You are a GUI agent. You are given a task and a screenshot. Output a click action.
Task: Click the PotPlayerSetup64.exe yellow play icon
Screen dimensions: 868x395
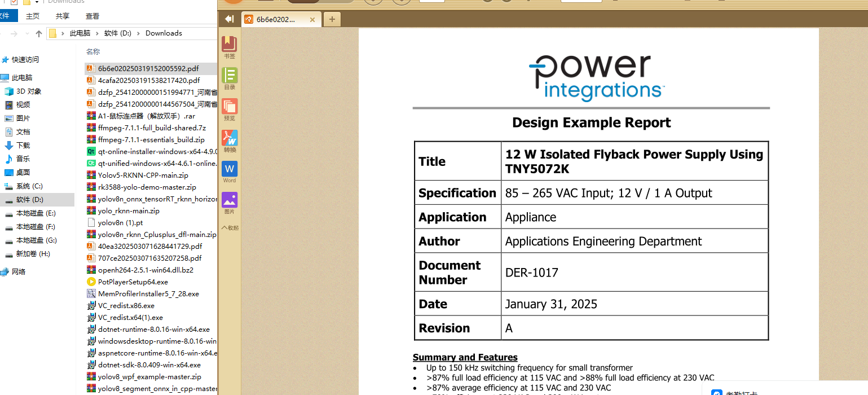(x=91, y=282)
